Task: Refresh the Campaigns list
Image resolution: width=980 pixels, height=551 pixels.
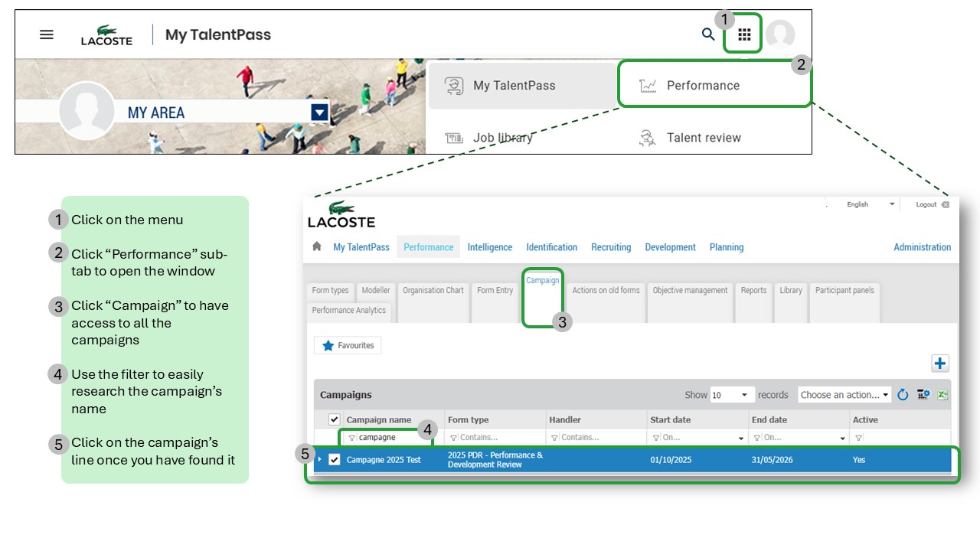Action: 903,395
